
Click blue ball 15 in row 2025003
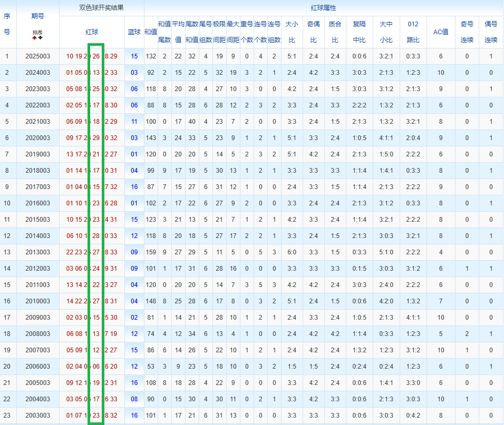[x=134, y=56]
